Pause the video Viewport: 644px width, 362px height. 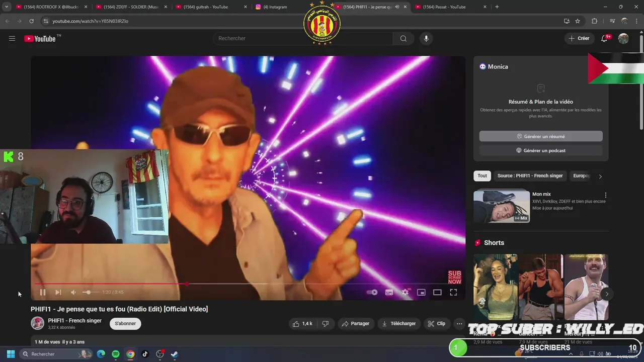click(43, 292)
